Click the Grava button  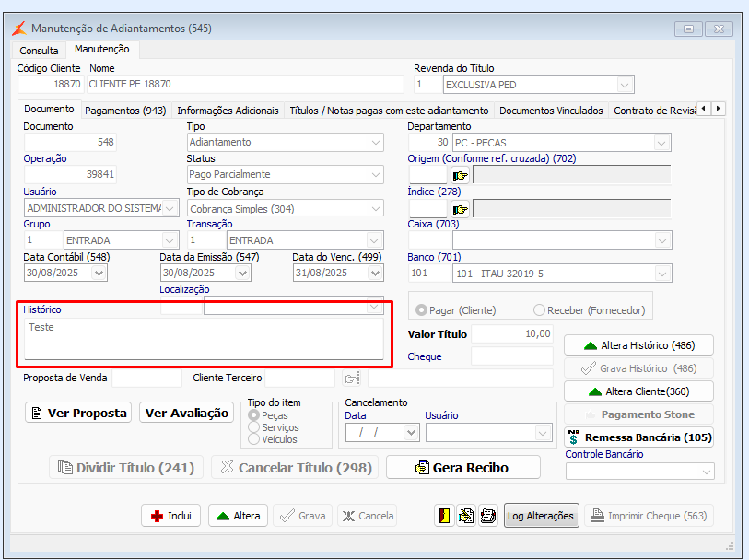[302, 516]
